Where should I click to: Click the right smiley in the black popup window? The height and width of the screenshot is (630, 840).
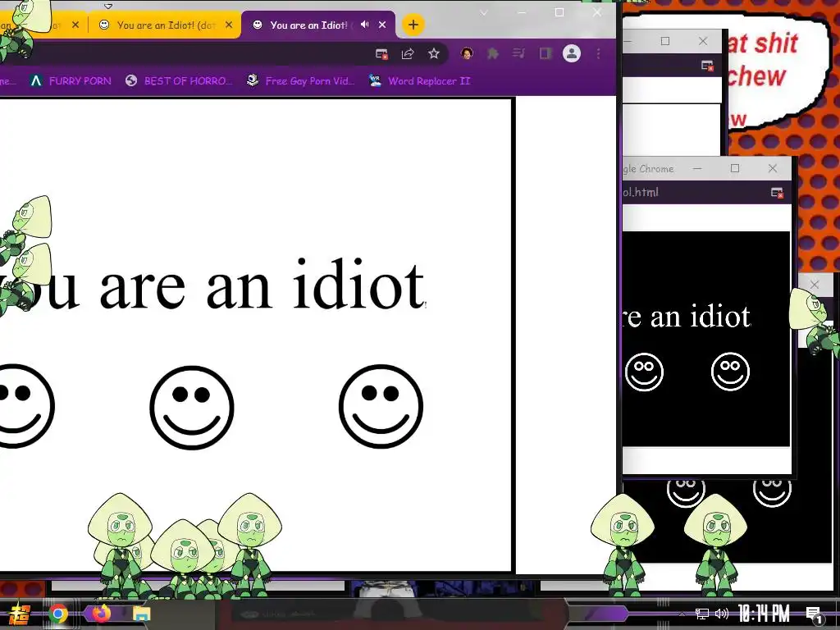tap(730, 372)
